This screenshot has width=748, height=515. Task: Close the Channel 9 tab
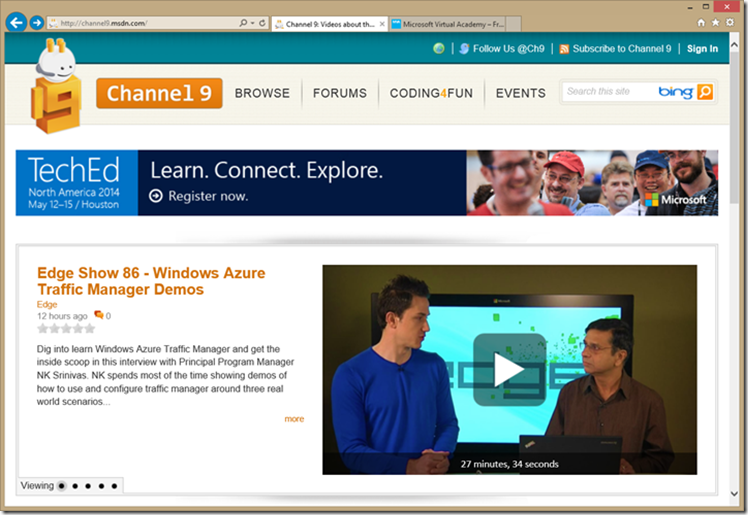click(x=382, y=24)
